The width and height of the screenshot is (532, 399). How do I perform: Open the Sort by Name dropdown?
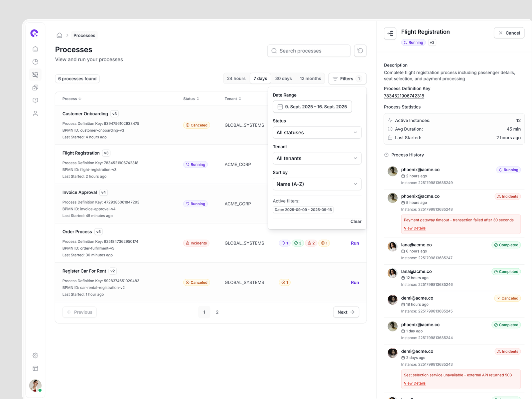(x=317, y=184)
